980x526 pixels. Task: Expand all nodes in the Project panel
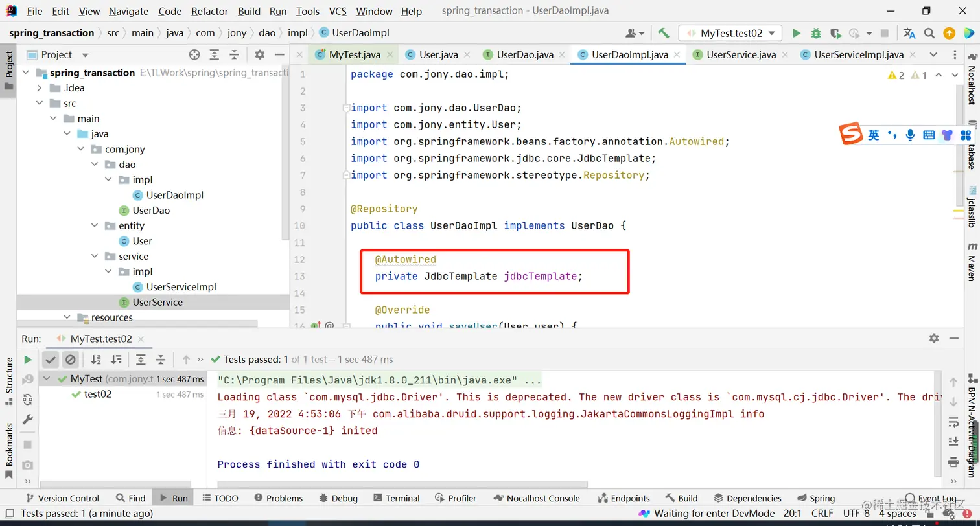click(215, 55)
